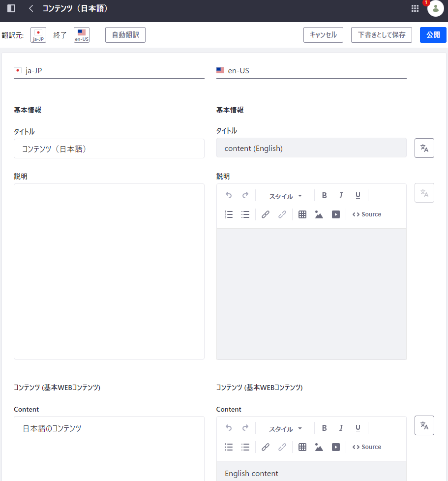Open the applications grid menu
Screen dimensions: 448x481
coord(415,8)
